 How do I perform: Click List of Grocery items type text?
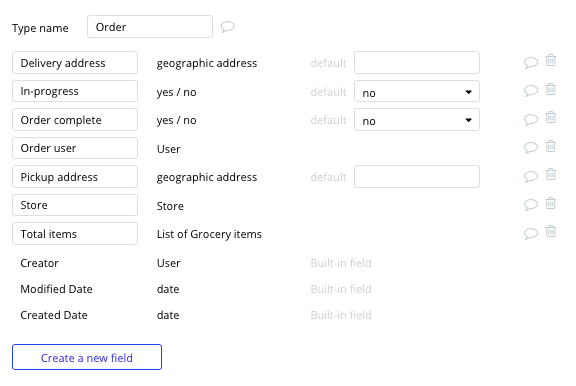(x=209, y=234)
